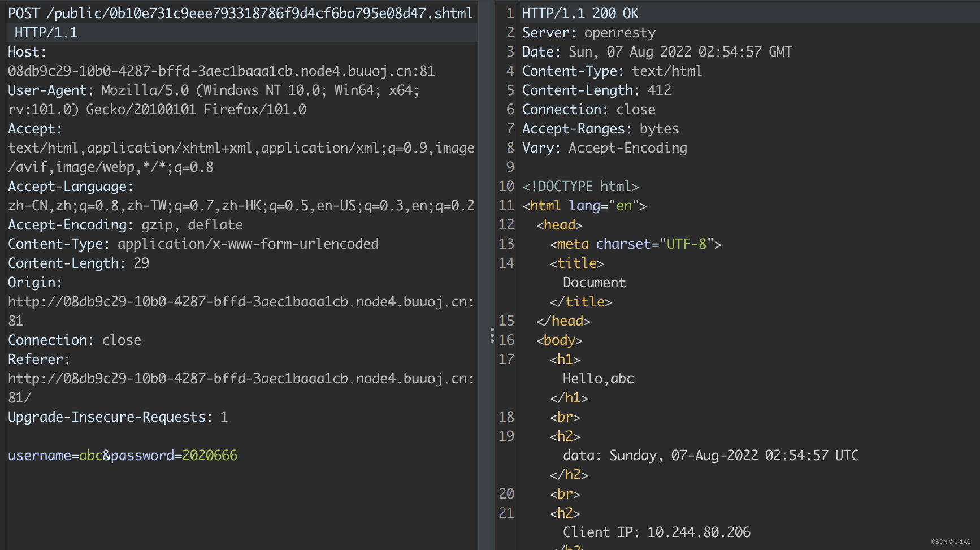Click the response Date header line
Viewport: 980px width, 550px height.
pos(657,52)
